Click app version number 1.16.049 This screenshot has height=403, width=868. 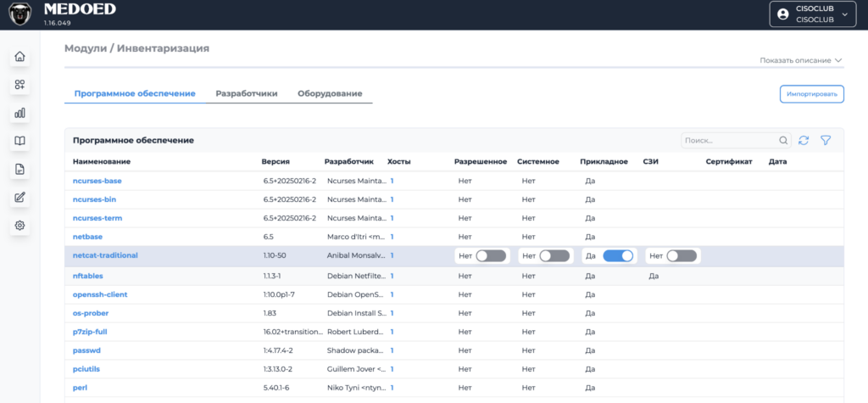point(57,23)
